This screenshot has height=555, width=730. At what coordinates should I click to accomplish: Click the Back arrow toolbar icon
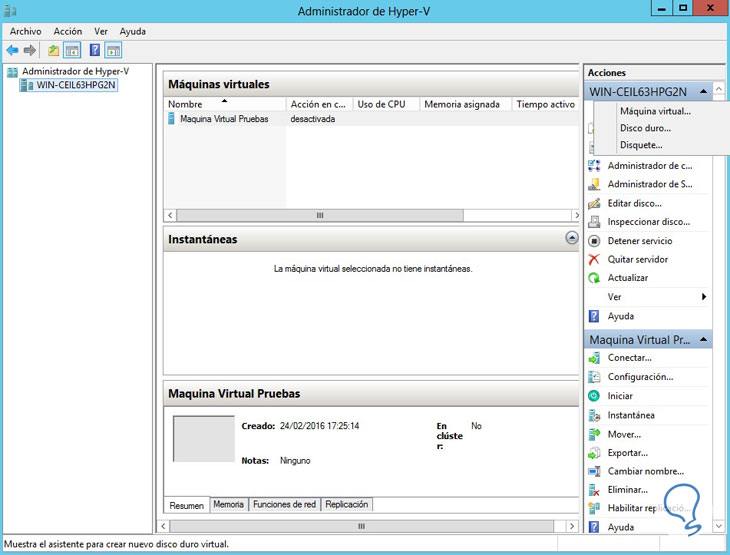click(x=13, y=50)
